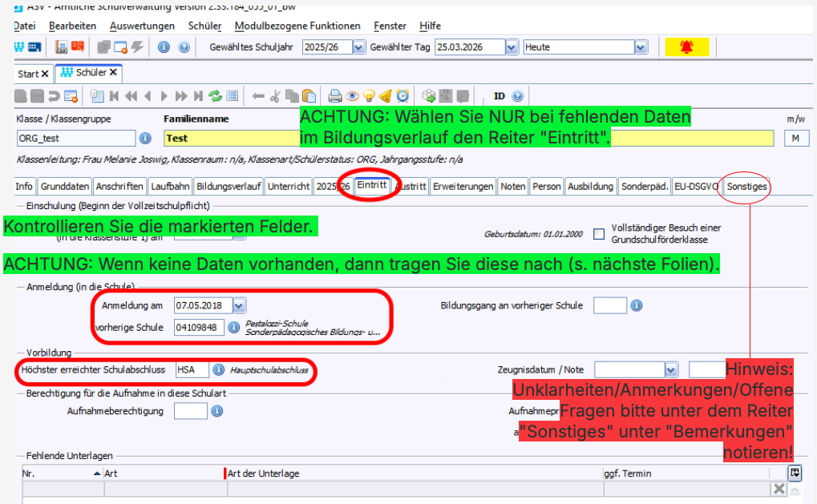Image resolution: width=817 pixels, height=504 pixels.
Task: Go to next record with single right arrow
Action: click(164, 96)
